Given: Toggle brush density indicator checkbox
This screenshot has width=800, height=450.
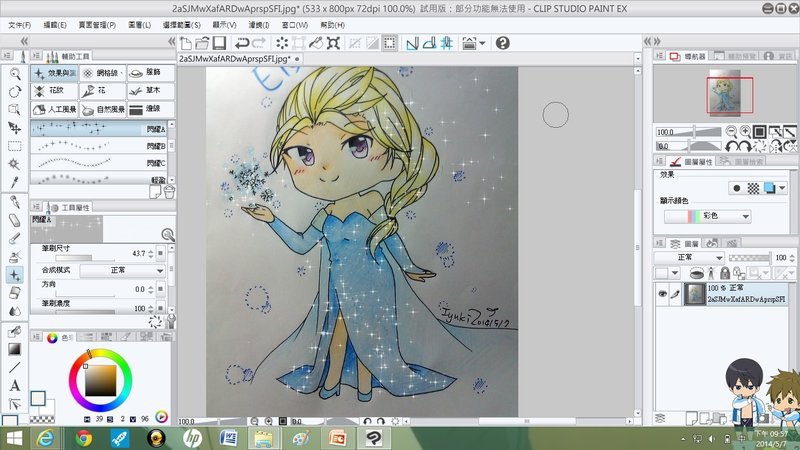Looking at the screenshot, I should coord(161,308).
